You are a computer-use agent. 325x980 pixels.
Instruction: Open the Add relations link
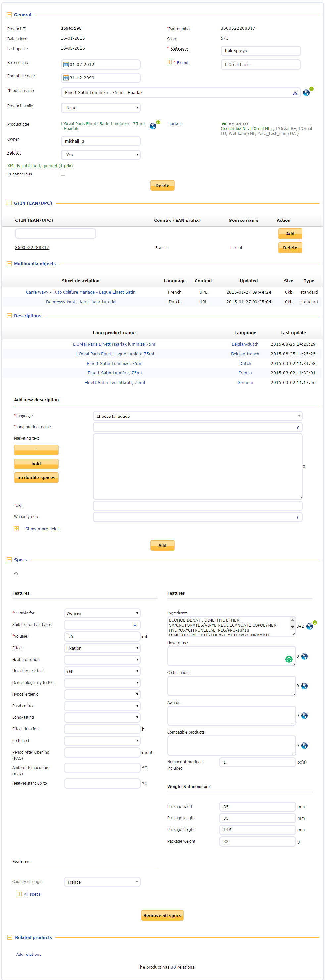point(28,954)
